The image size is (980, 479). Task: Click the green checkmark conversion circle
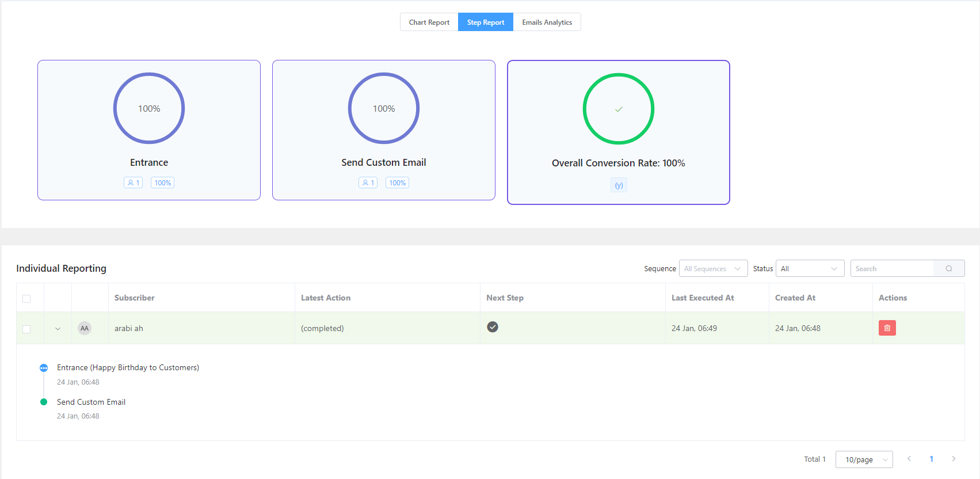pos(619,109)
